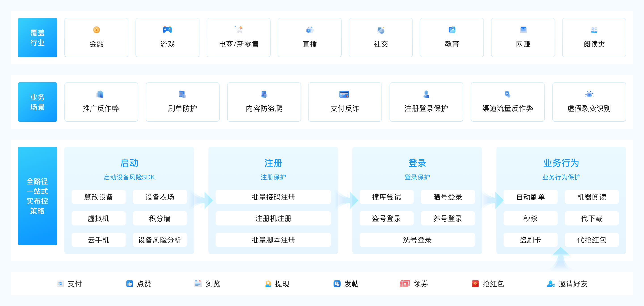Click the 金融 label text
The image size is (644, 306).
97,44
